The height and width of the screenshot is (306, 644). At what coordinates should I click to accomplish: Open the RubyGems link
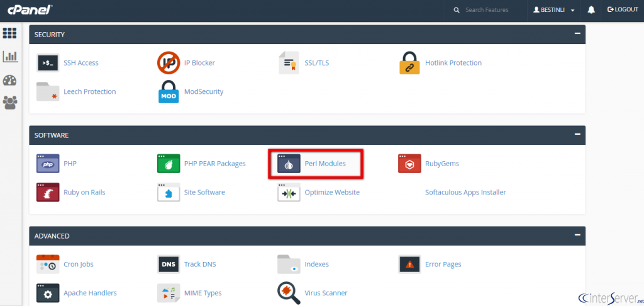point(442,164)
